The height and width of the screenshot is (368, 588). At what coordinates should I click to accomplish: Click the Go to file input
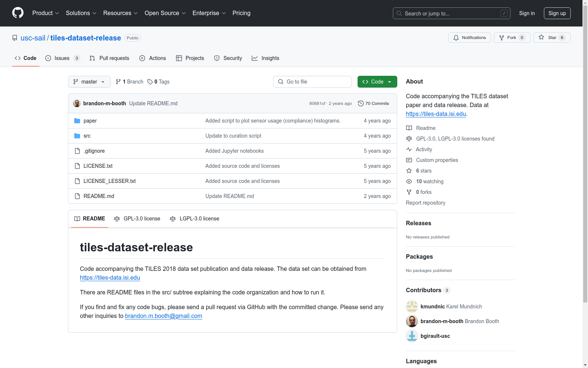(x=312, y=82)
